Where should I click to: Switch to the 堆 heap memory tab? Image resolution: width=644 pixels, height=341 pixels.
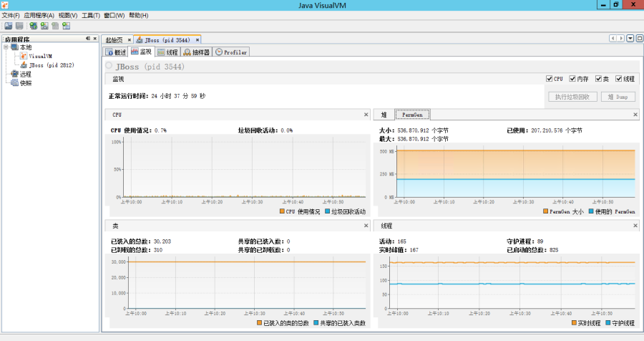pos(384,115)
